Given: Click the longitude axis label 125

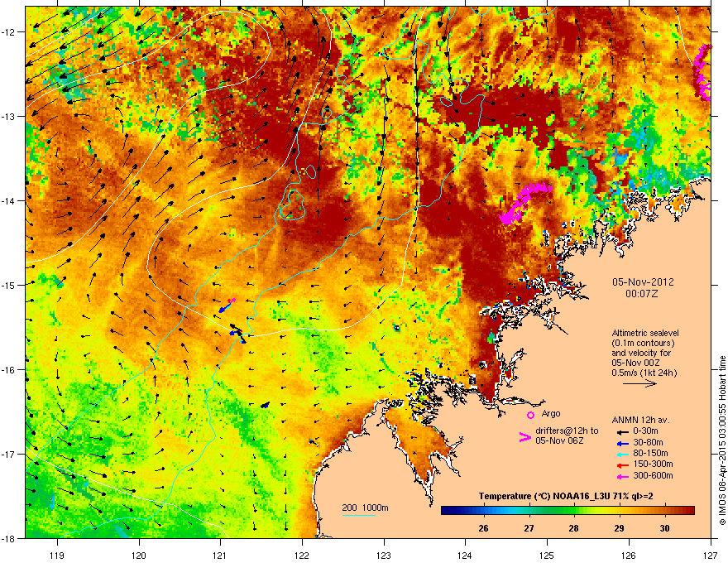Looking at the screenshot, I should [x=547, y=555].
